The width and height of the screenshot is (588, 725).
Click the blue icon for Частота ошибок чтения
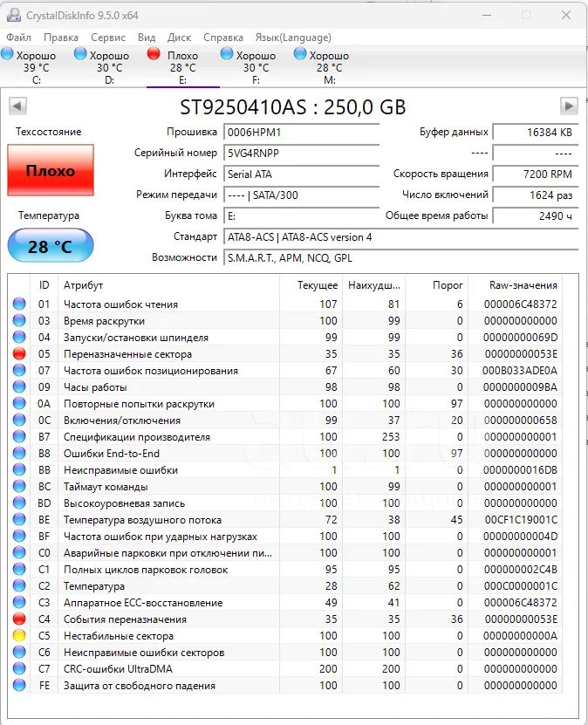click(19, 304)
